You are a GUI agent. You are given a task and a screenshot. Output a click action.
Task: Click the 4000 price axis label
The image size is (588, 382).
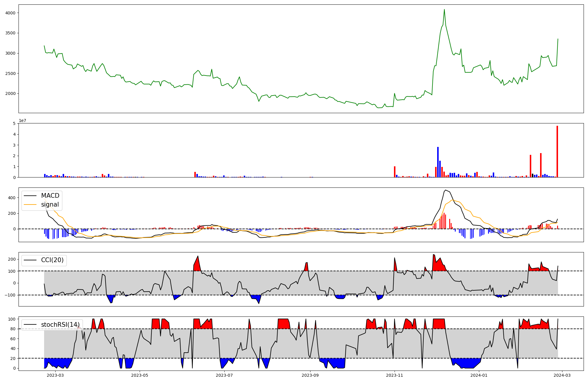point(11,13)
